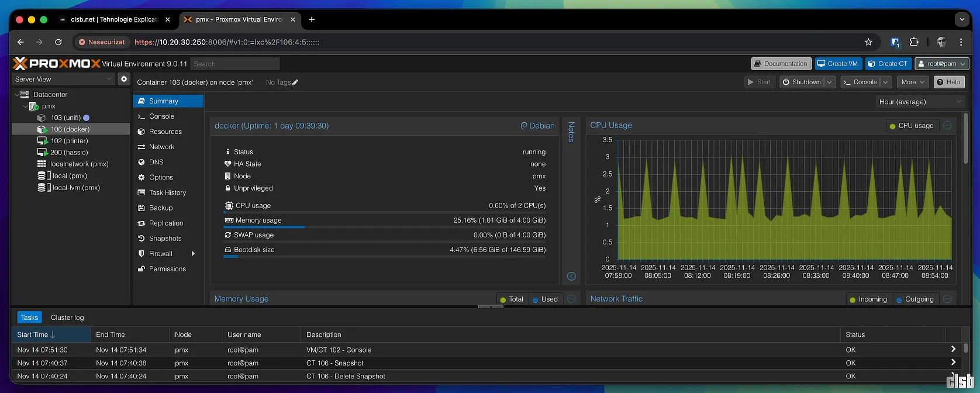Screen dimensions: 980x393
Task: Reload the page using the refresh icon
Action: [58, 42]
